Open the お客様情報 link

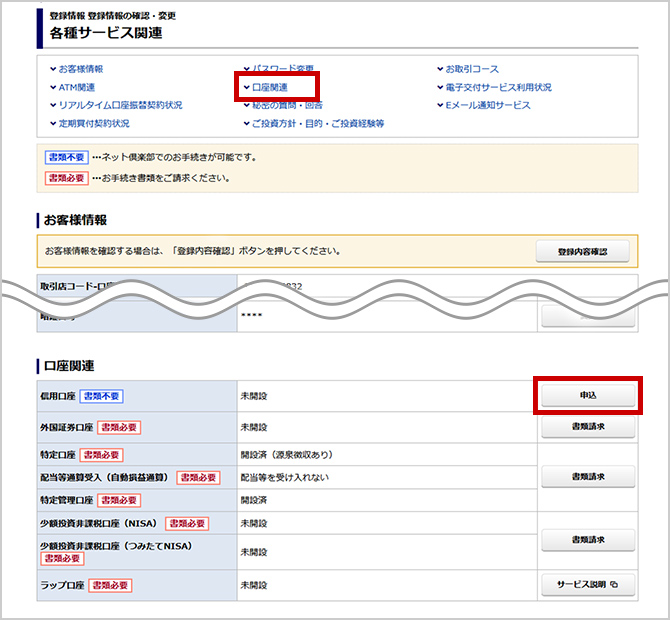(80, 69)
